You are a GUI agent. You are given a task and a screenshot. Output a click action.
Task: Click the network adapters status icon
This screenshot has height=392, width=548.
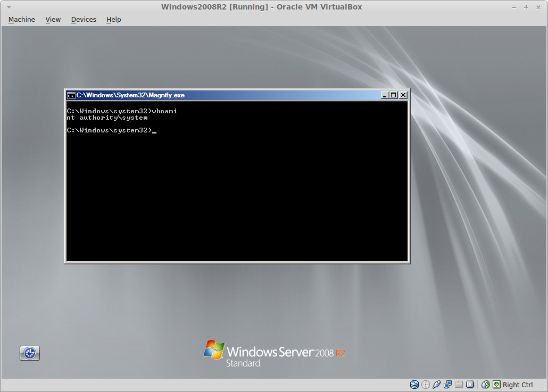tap(447, 385)
